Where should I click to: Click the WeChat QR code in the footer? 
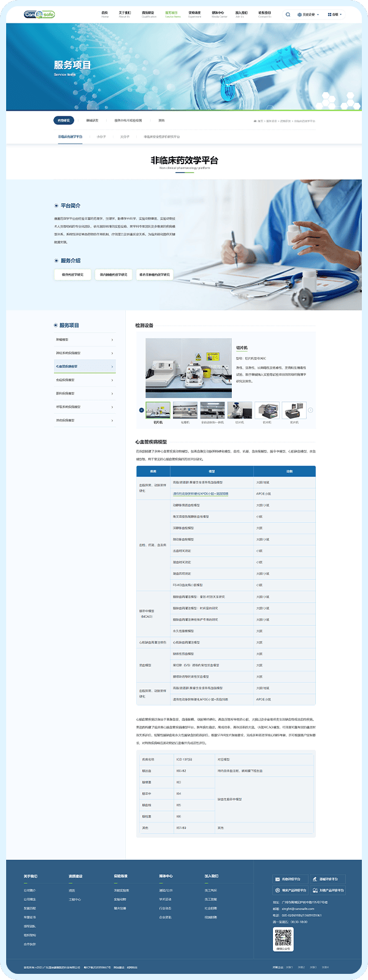coord(283,937)
